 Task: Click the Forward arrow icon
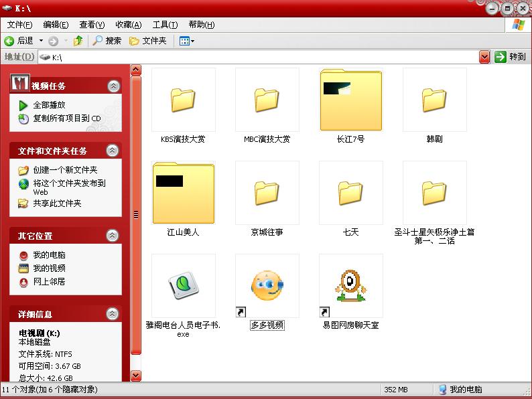pyautogui.click(x=54, y=41)
